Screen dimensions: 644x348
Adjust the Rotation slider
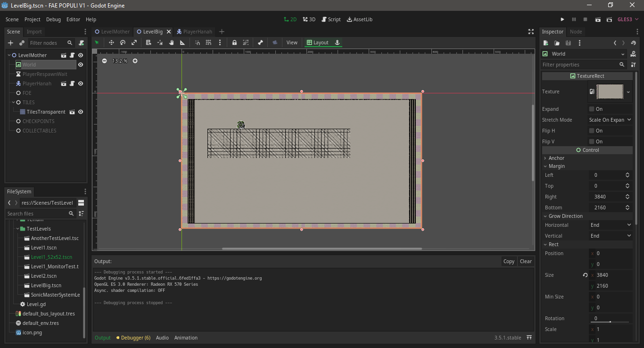(610, 322)
